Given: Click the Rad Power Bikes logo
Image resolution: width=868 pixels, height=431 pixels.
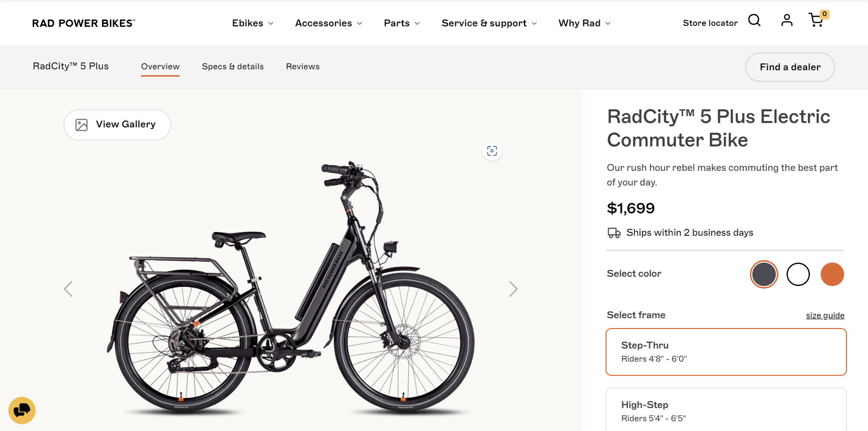Looking at the screenshot, I should coord(83,23).
